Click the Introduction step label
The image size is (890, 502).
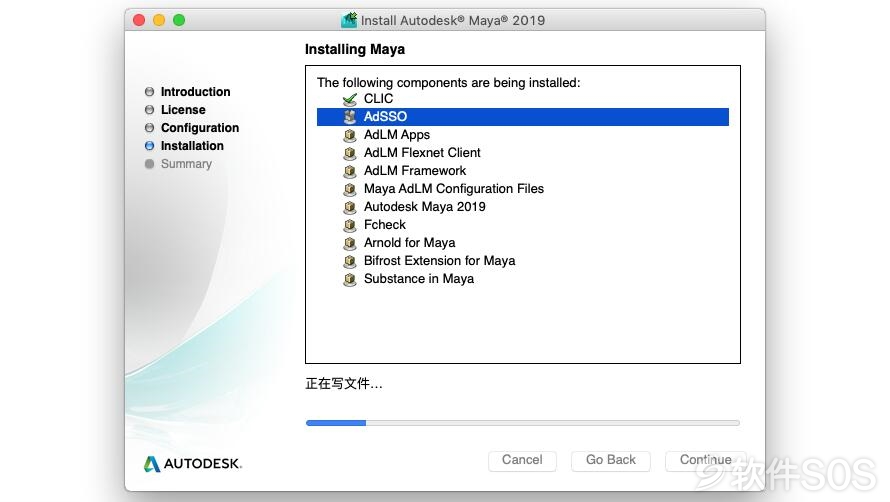pos(195,91)
